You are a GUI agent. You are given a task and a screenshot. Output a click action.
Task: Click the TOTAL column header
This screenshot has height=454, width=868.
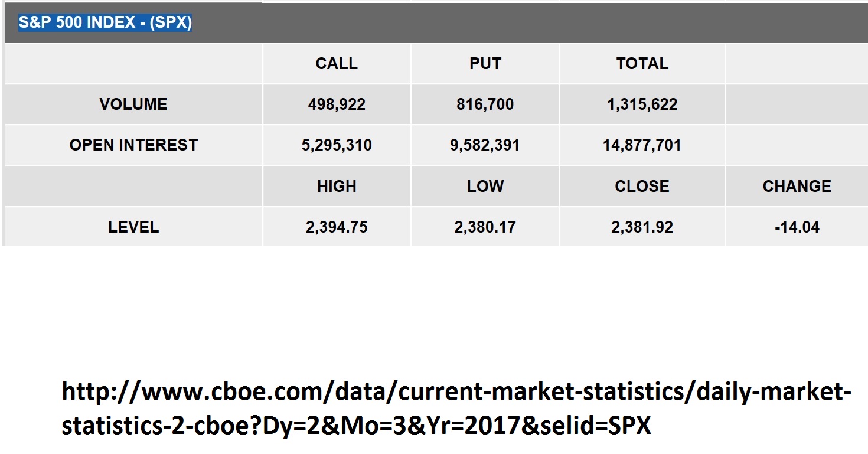pyautogui.click(x=642, y=64)
